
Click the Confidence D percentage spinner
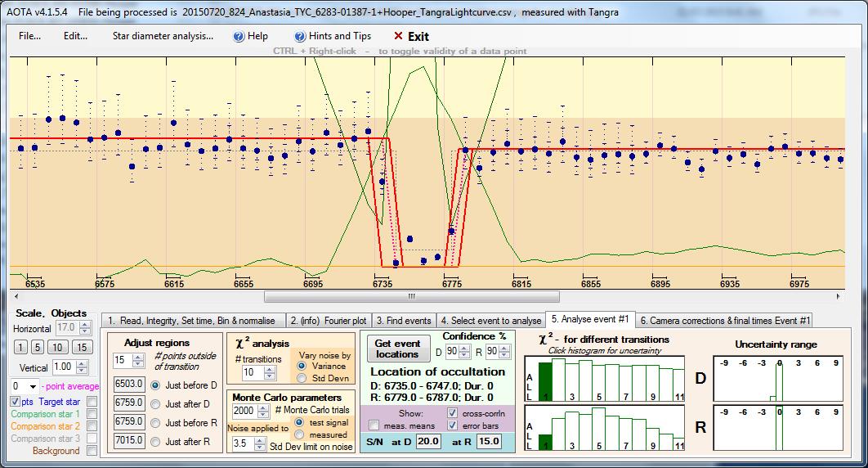click(x=464, y=352)
